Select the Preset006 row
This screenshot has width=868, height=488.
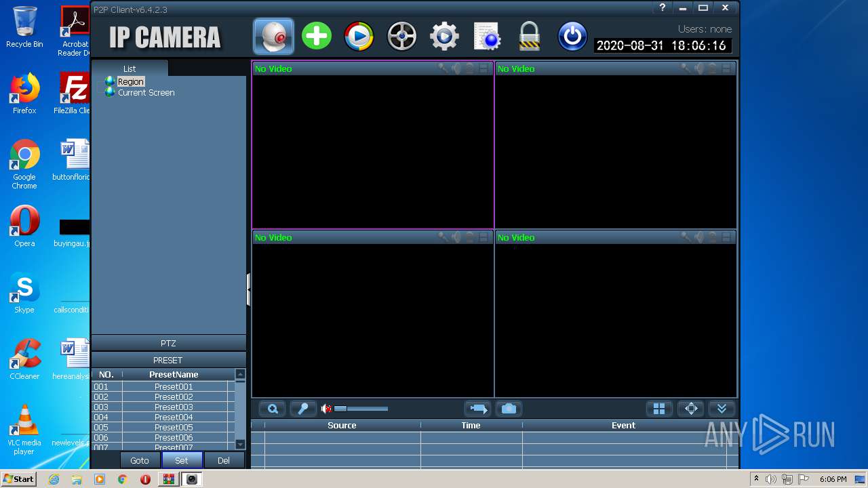[x=163, y=438]
